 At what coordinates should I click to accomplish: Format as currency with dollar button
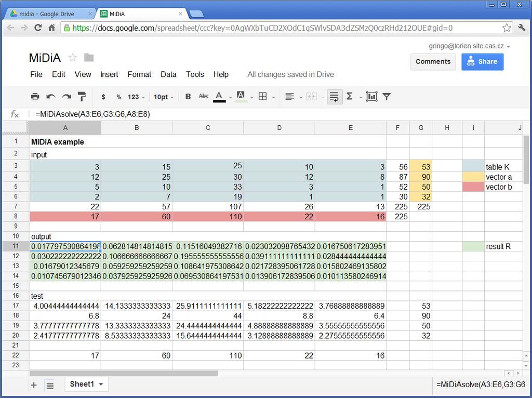coord(103,97)
